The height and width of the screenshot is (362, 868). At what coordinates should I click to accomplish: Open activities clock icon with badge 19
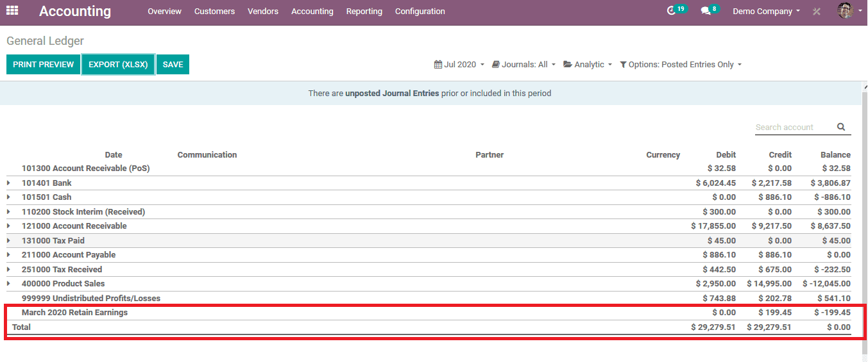[676, 10]
